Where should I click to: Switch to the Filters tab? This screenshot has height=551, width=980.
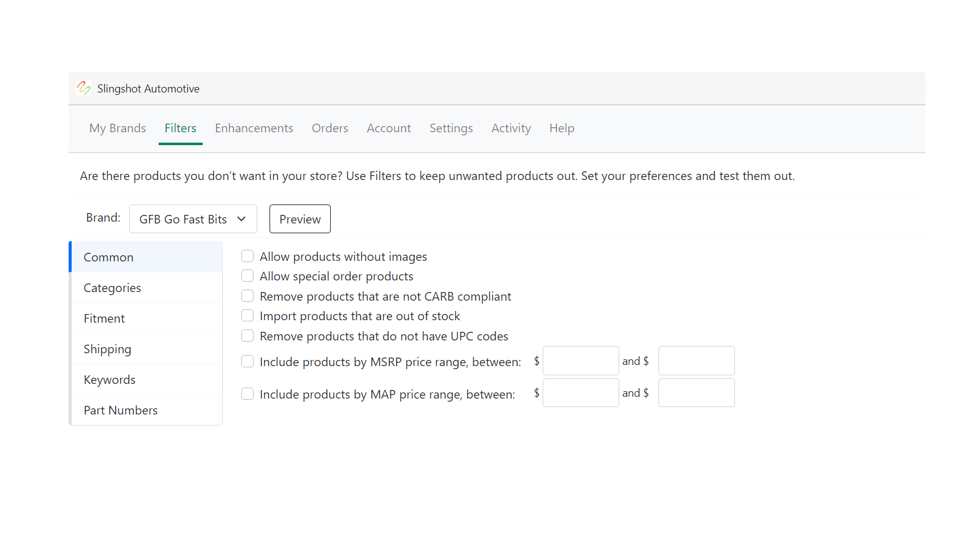click(x=180, y=128)
